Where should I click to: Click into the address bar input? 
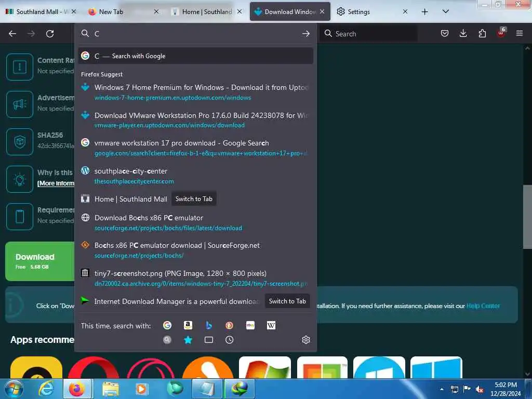tap(197, 33)
